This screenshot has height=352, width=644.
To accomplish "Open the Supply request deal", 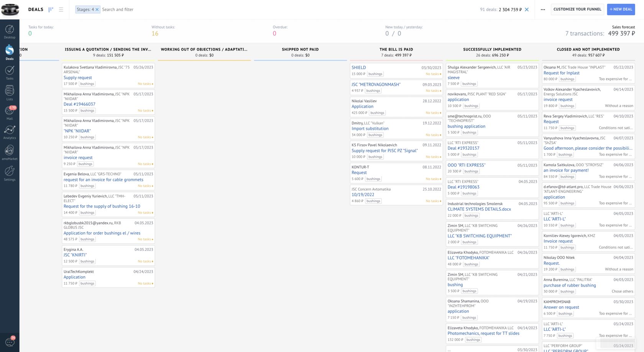I will (x=78, y=77).
